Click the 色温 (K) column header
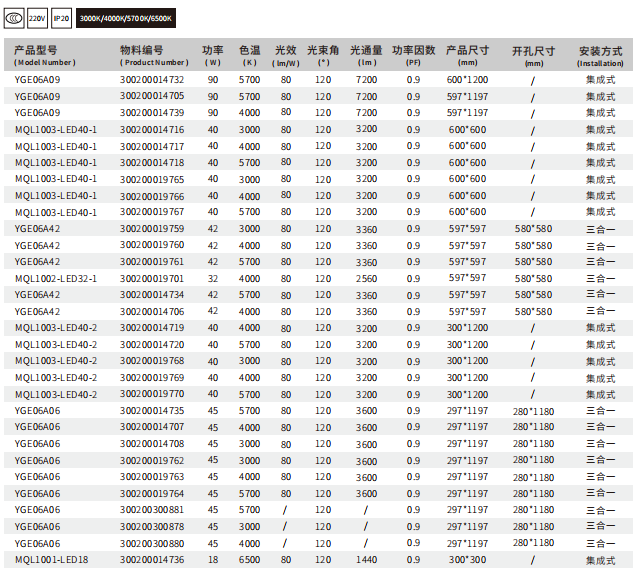 click(249, 55)
